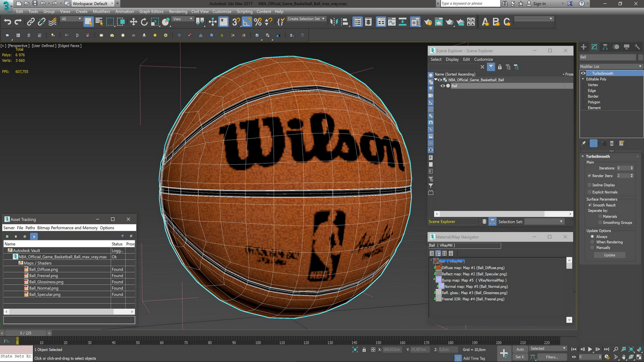Click the Mirror tool icon
The image size is (644, 362).
click(334, 22)
